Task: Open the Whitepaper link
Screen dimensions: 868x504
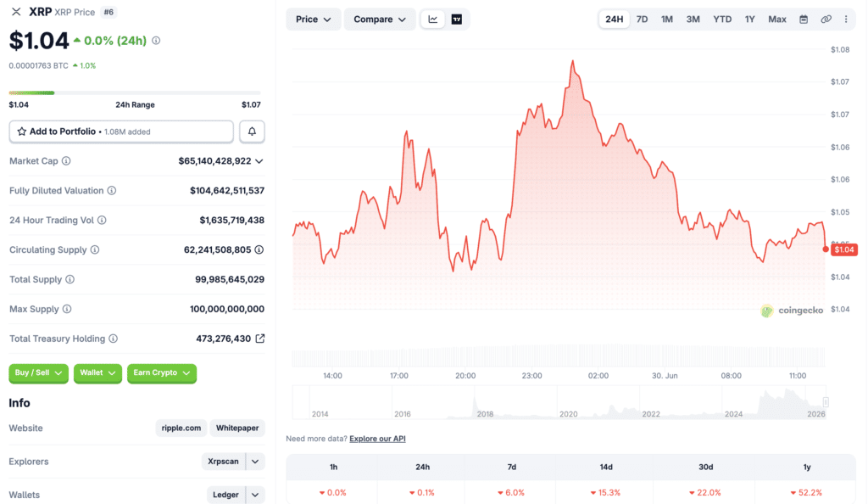Action: click(237, 428)
